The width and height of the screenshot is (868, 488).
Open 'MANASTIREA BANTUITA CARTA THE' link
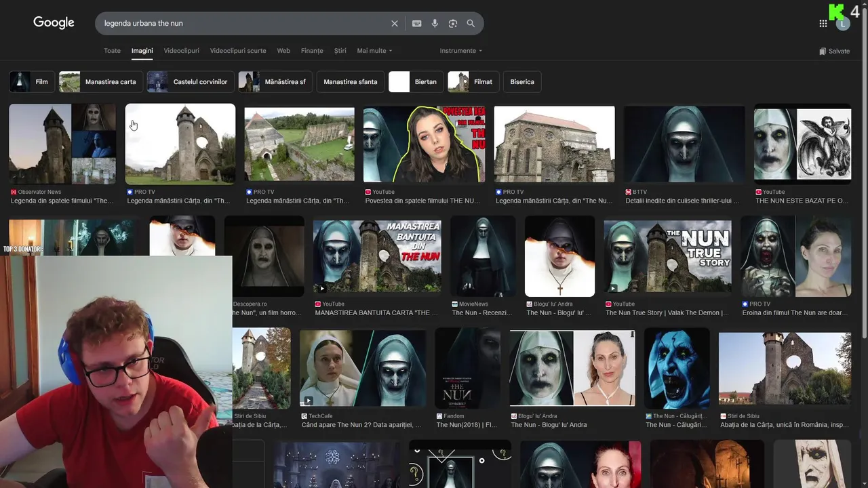coord(376,313)
